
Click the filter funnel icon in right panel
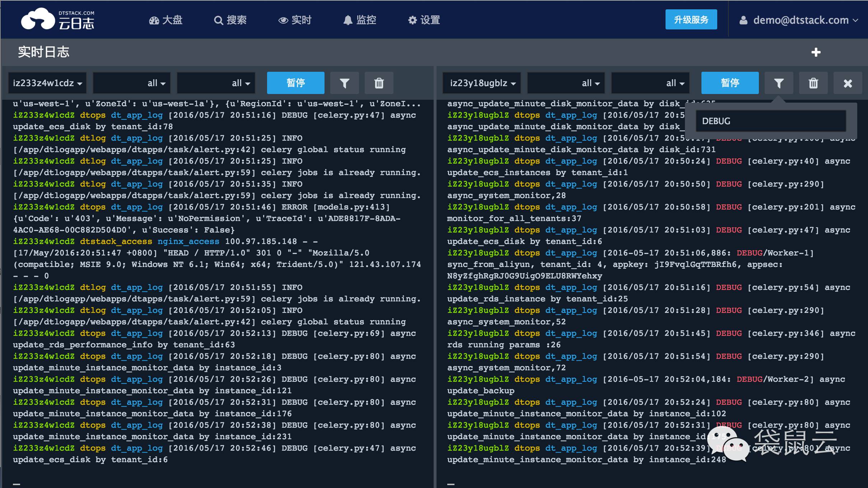(x=779, y=83)
